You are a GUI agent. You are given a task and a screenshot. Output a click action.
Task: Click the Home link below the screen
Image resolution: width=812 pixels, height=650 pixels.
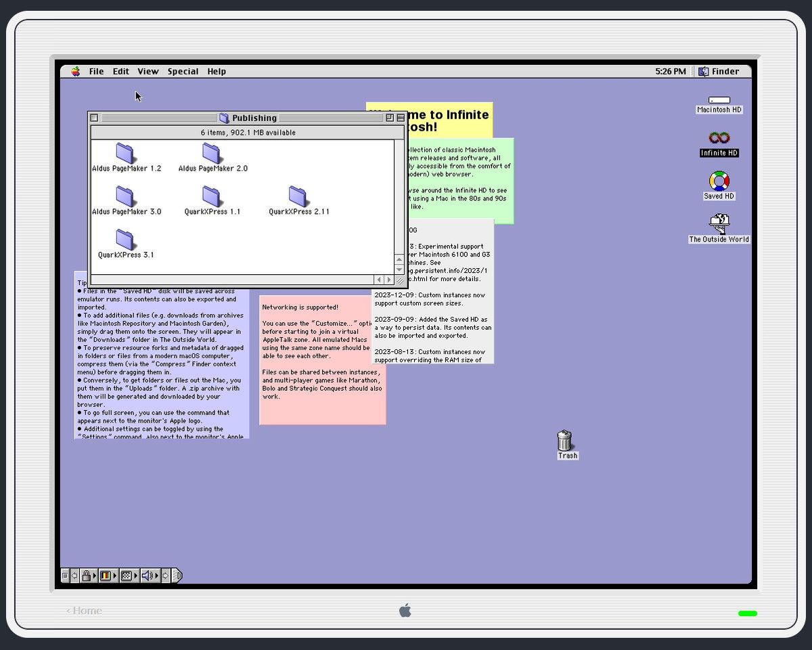coord(85,611)
